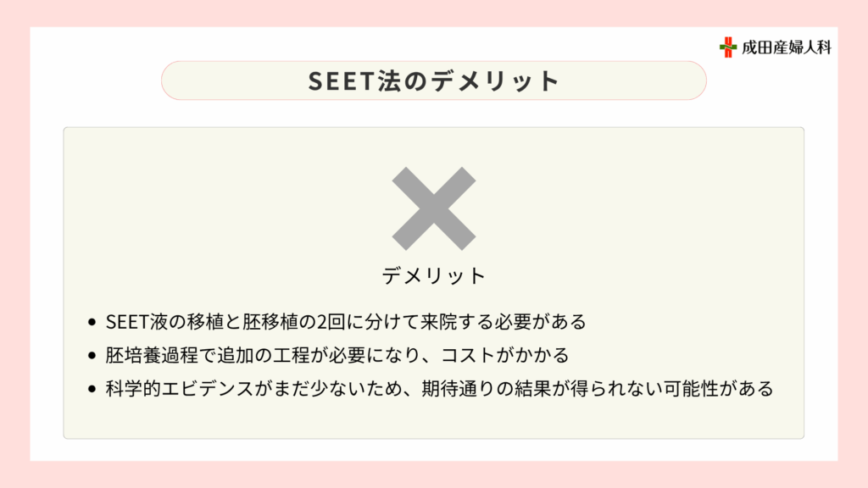Click the pink border background area
868x488 pixels.
(x=434, y=12)
